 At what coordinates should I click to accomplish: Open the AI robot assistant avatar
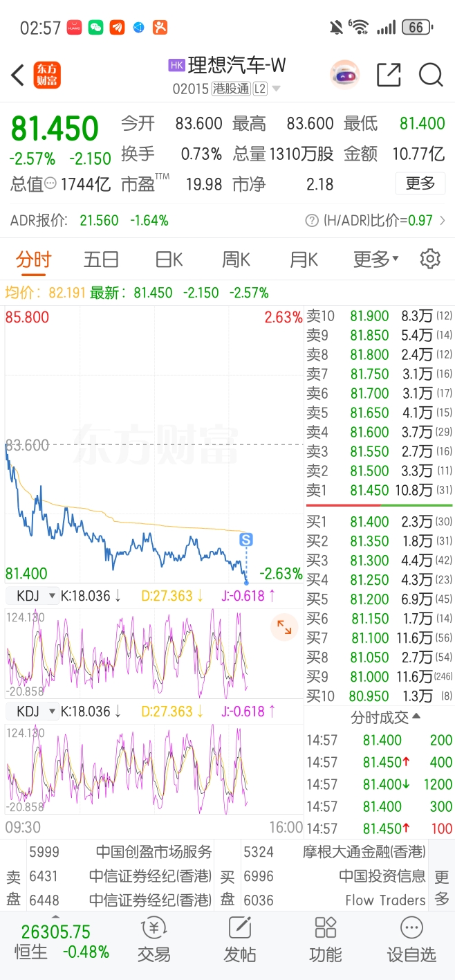click(344, 75)
